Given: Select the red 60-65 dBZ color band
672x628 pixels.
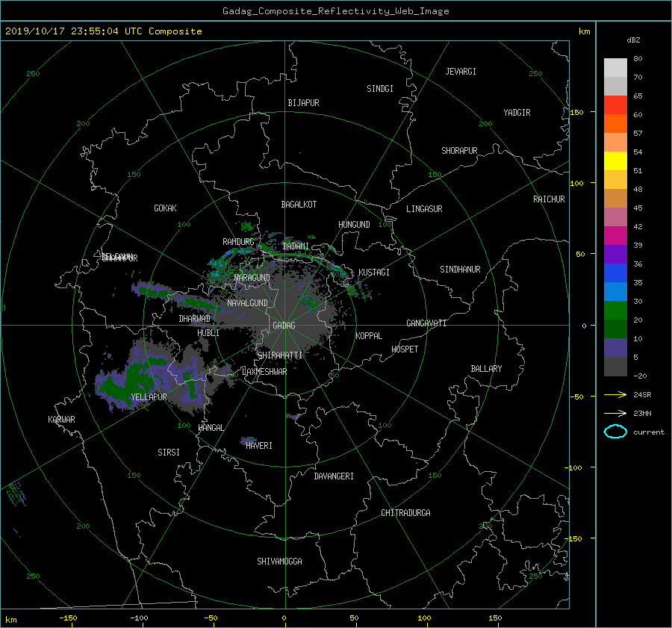Looking at the screenshot, I should pyautogui.click(x=615, y=105).
